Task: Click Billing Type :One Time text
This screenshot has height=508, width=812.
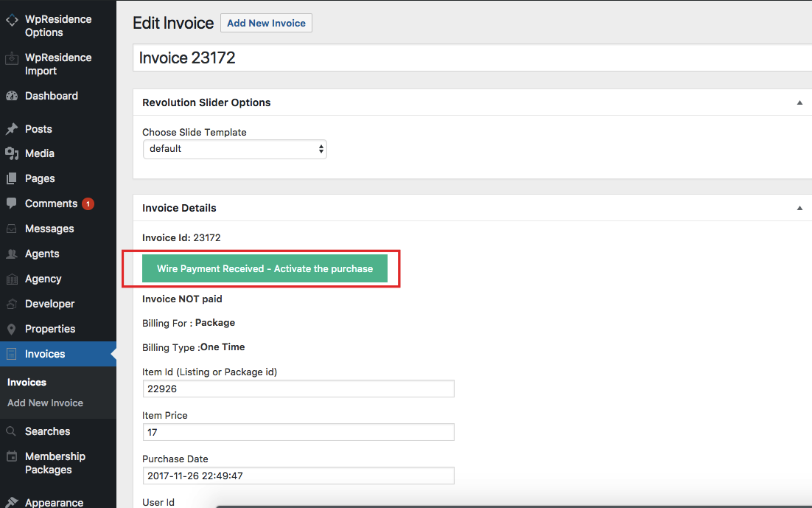Action: (194, 347)
